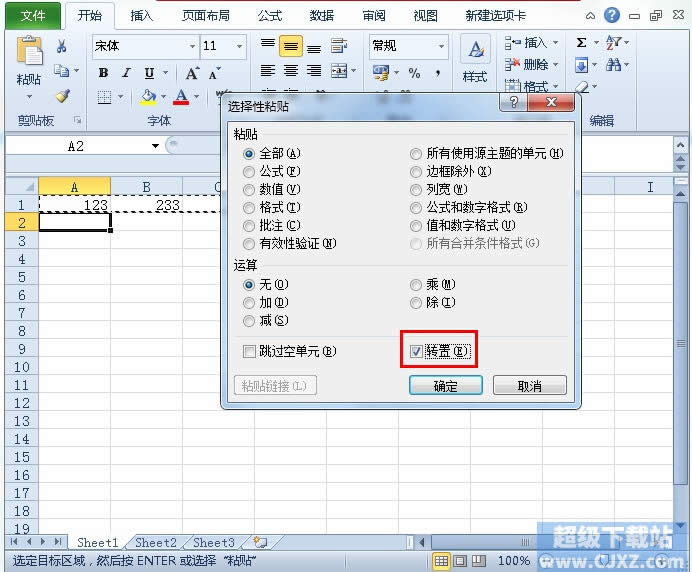692x572 pixels.
Task: Toggle Underline formatting
Action: coord(150,73)
